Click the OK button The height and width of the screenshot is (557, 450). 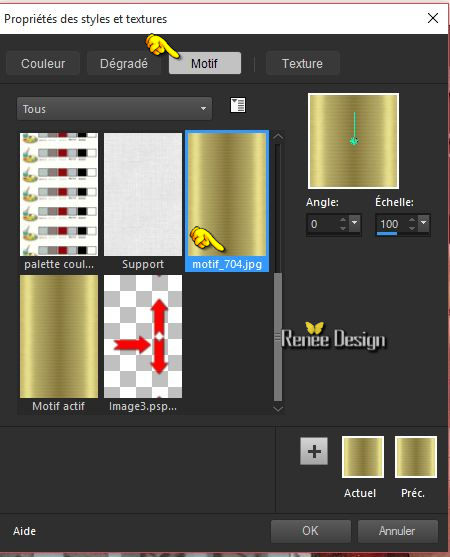[x=310, y=531]
